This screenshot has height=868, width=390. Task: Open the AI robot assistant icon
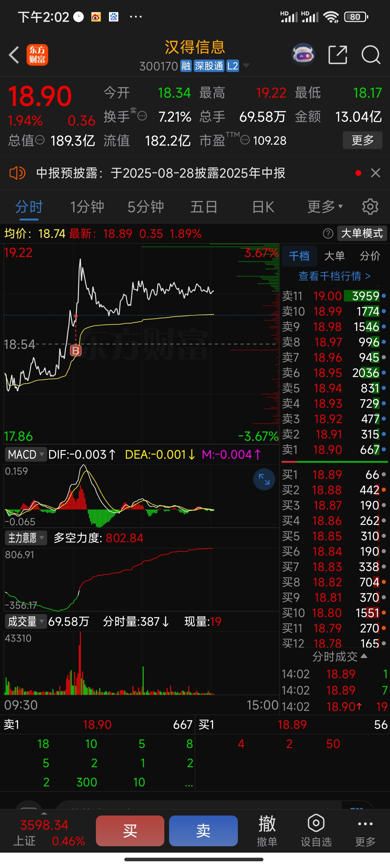click(303, 55)
